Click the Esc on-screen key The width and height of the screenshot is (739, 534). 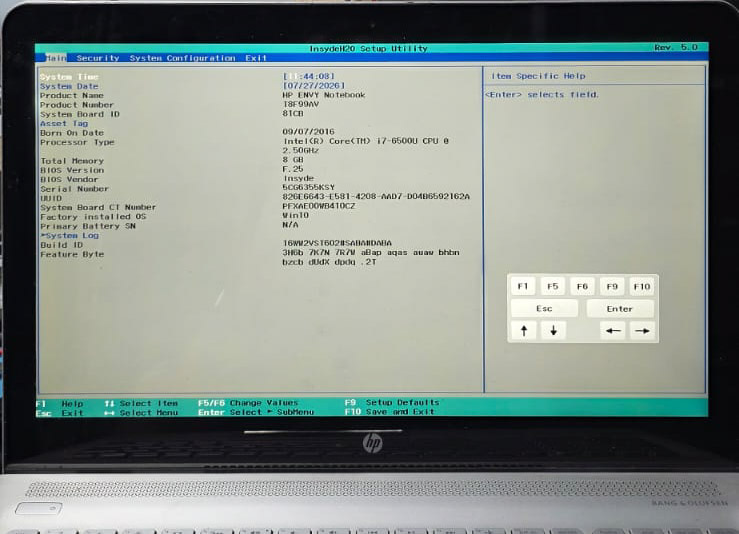pos(544,308)
